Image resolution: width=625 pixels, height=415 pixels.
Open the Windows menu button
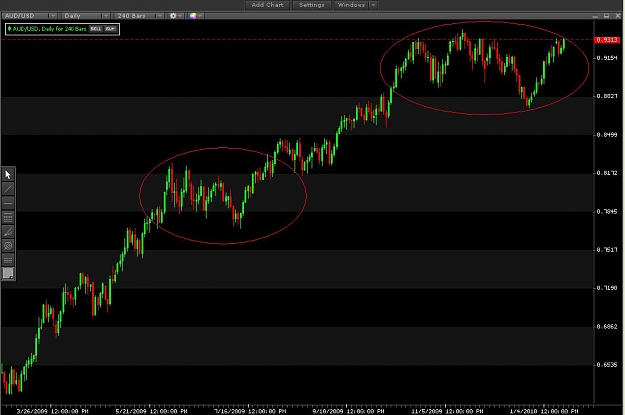[351, 5]
